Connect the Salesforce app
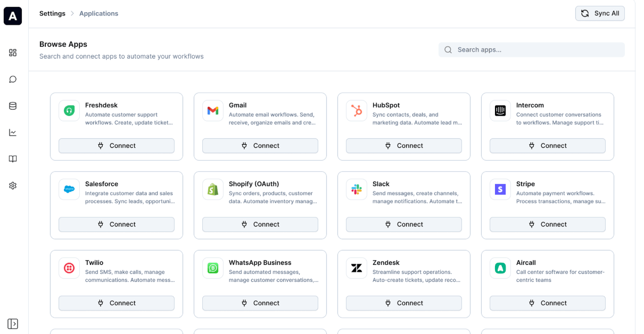Screen dimensions: 644x334 [x=117, y=224]
